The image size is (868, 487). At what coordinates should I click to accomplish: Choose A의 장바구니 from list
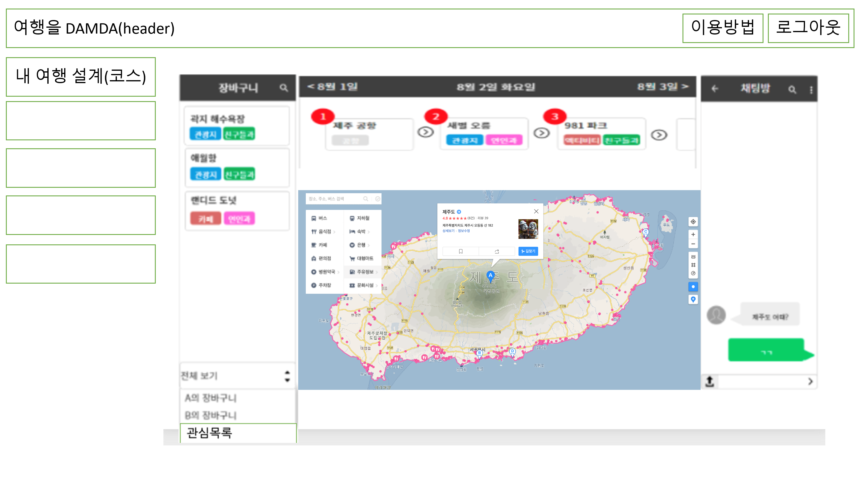point(211,398)
